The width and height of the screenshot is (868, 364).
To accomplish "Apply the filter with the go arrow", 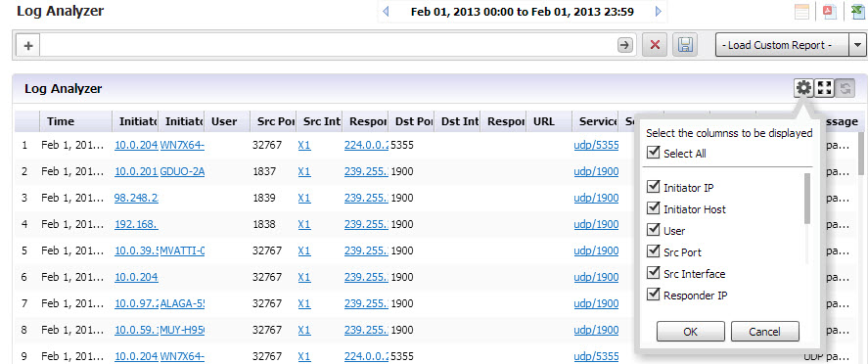I will (x=625, y=45).
